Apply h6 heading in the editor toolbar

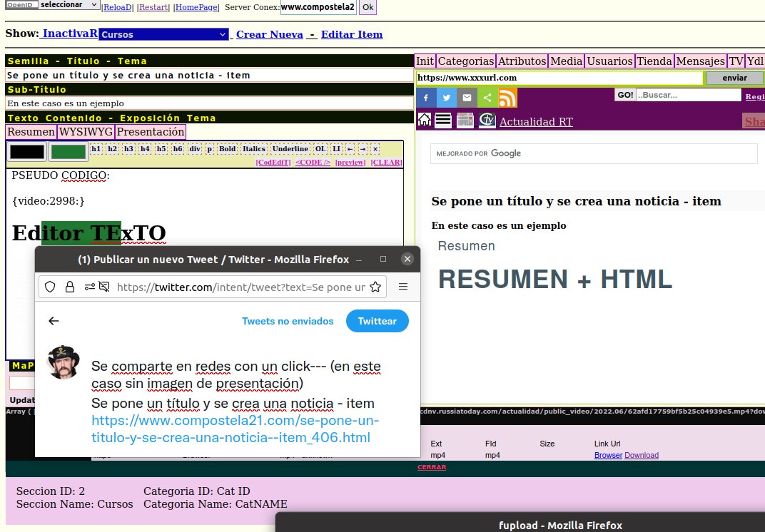pos(178,149)
